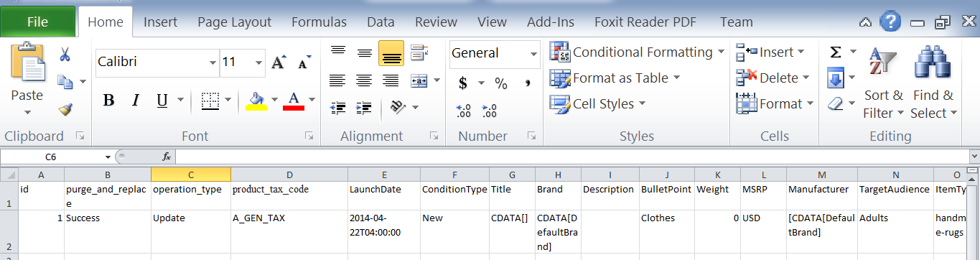Screen dimensions: 980x260
Task: Toggle Bold formatting
Action: pyautogui.click(x=109, y=100)
